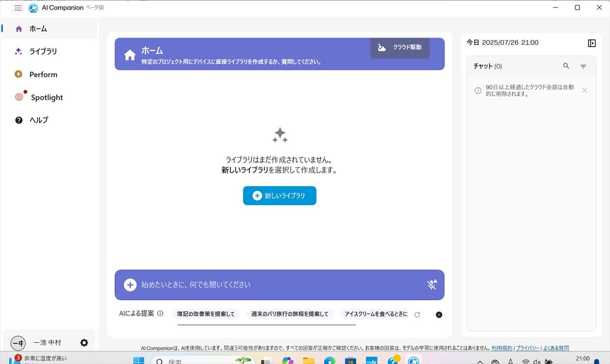Choose the アイスクリームを食べるときに suggestion

pyautogui.click(x=375, y=314)
